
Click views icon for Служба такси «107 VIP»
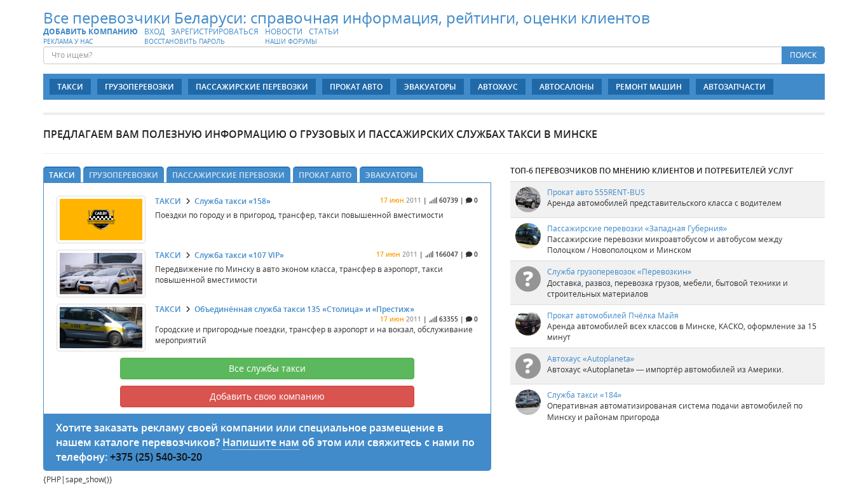click(x=430, y=254)
